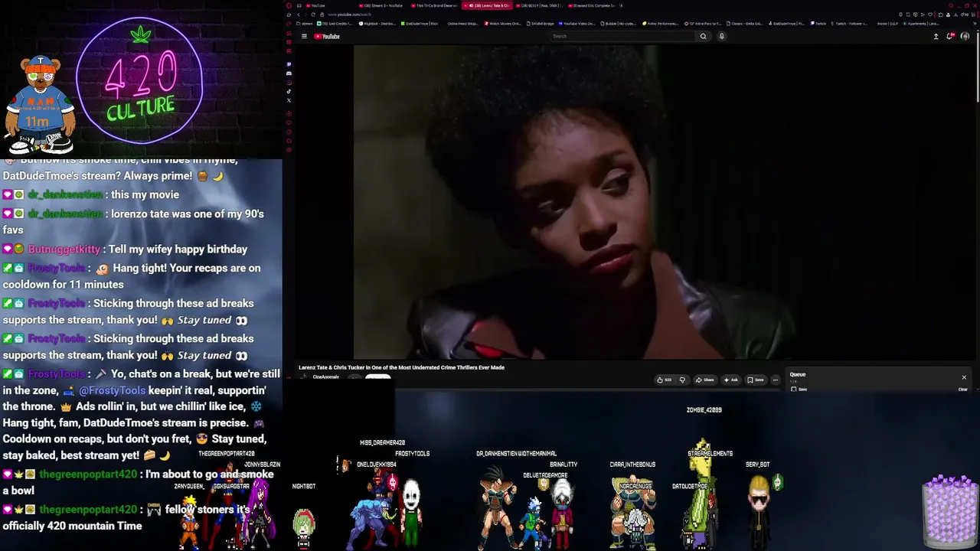Image resolution: width=980 pixels, height=551 pixels.
Task: Open the 'Twitch - Follower' bookmark
Action: (849, 24)
